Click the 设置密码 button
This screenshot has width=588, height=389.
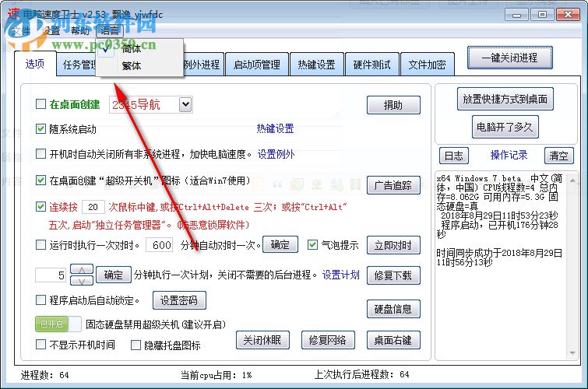coord(179,300)
